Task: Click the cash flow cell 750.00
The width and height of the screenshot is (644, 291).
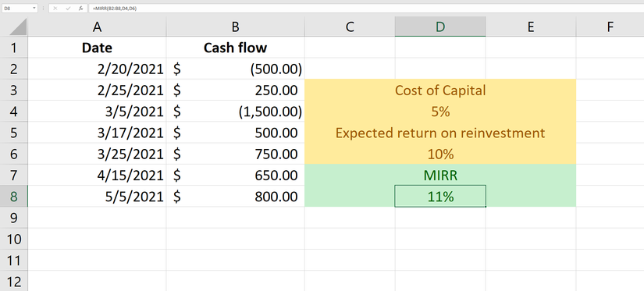Action: tap(235, 154)
